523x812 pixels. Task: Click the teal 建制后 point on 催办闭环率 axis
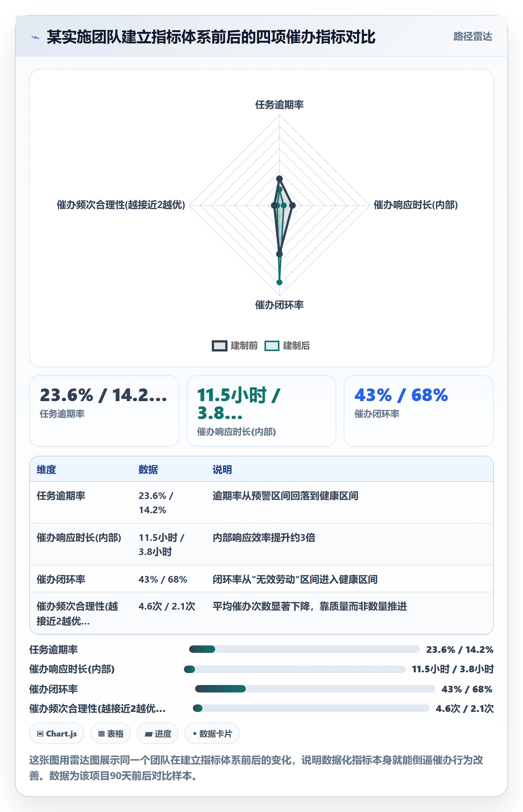(279, 282)
